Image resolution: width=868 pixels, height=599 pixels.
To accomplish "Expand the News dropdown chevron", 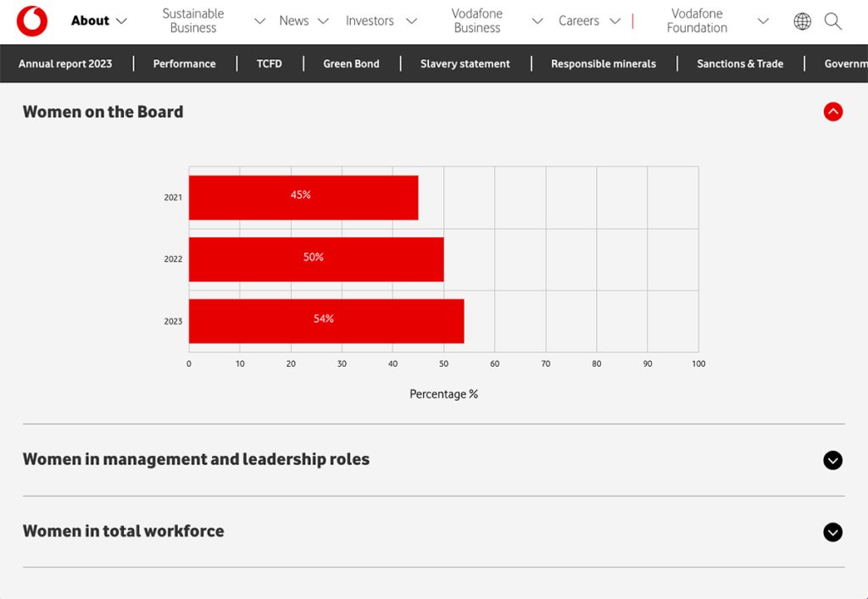I will click(x=323, y=21).
